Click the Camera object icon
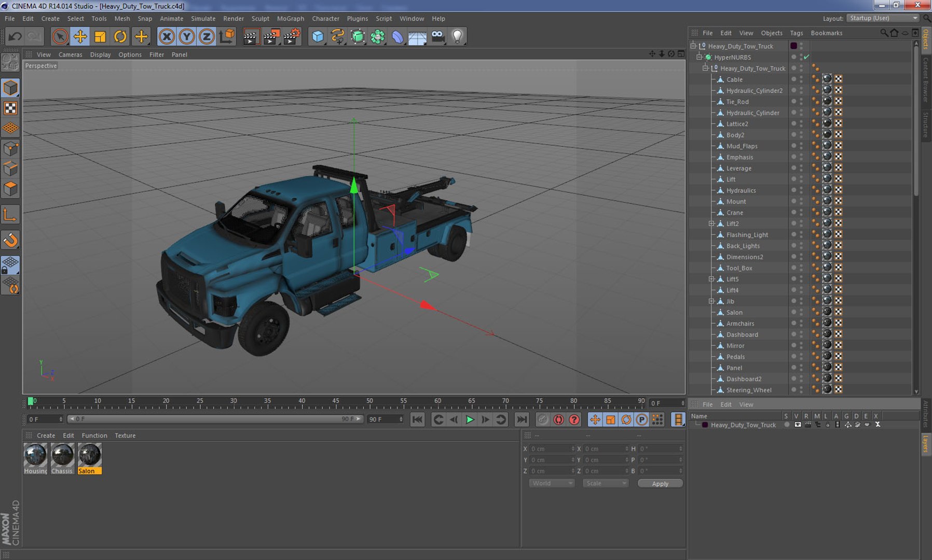 (x=438, y=36)
